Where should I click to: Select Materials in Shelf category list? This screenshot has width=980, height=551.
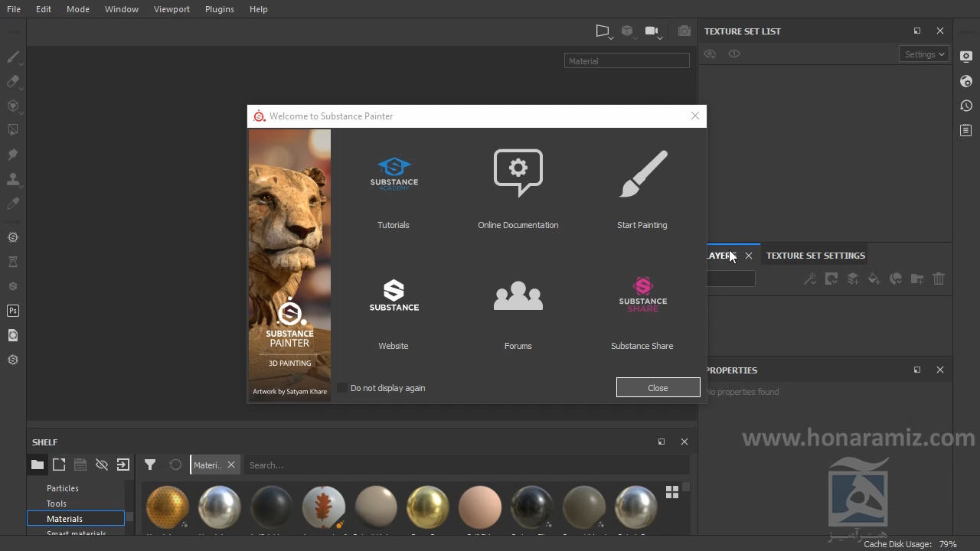(x=76, y=519)
